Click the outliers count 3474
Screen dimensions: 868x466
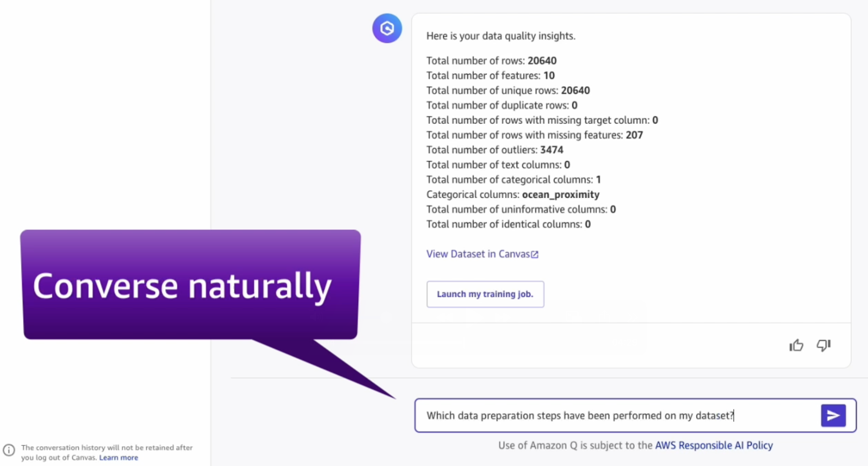tap(551, 150)
